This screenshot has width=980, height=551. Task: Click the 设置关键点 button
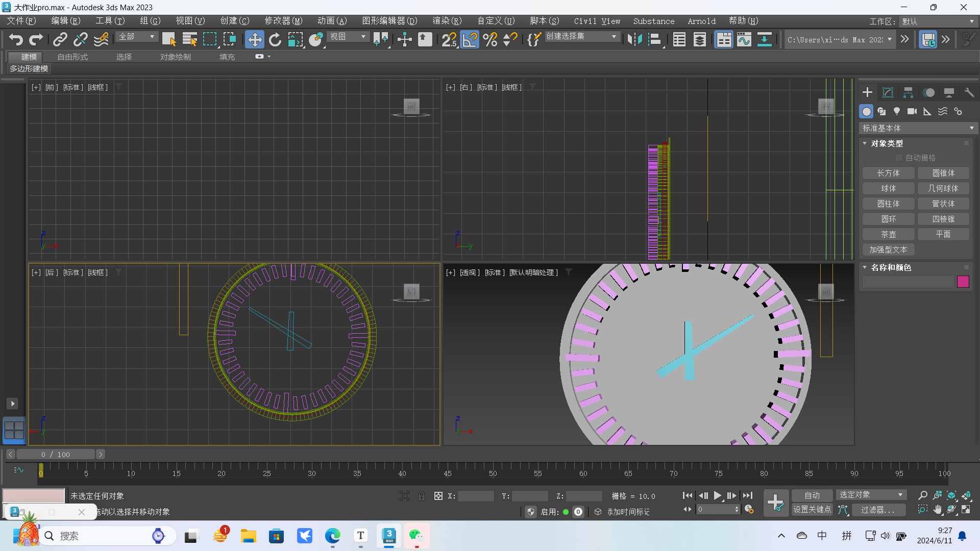tap(812, 509)
